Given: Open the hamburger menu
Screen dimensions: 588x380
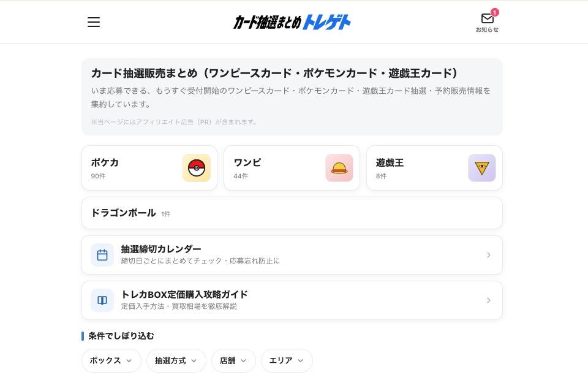Looking at the screenshot, I should (94, 21).
